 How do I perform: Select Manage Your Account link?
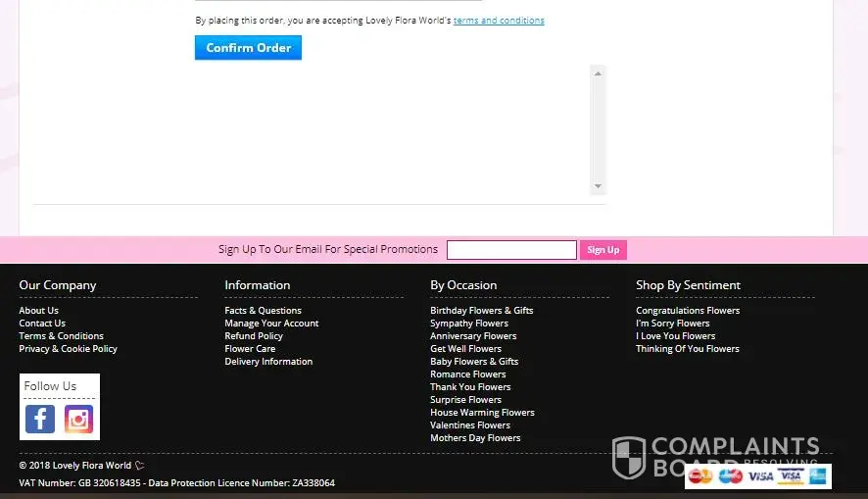(x=271, y=324)
